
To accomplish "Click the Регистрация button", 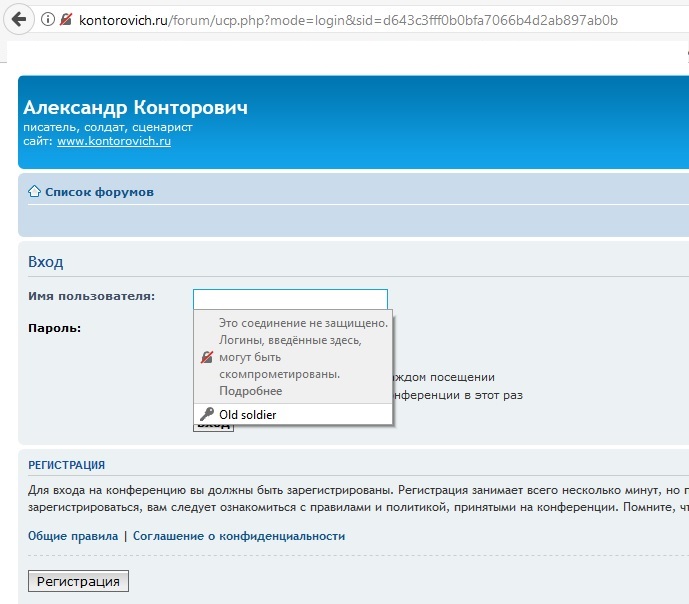I will point(78,581).
